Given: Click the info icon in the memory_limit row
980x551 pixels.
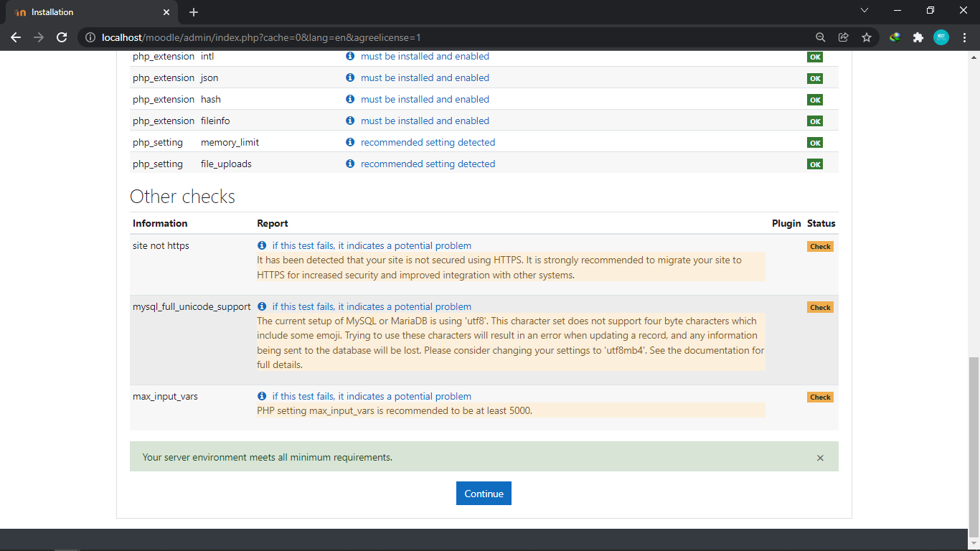Looking at the screenshot, I should coord(350,142).
